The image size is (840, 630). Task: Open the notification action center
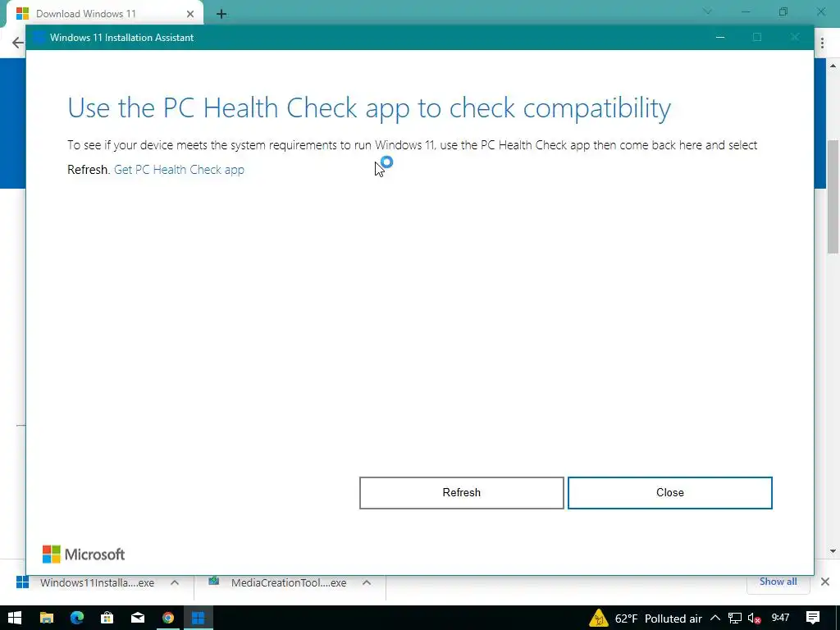(x=813, y=618)
